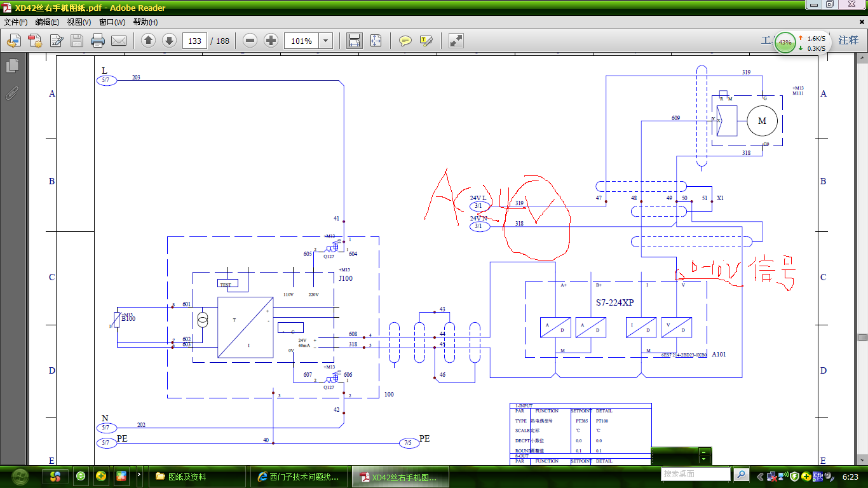Screen dimensions: 868x488
Task: Go to next page arrow
Action: click(x=169, y=41)
